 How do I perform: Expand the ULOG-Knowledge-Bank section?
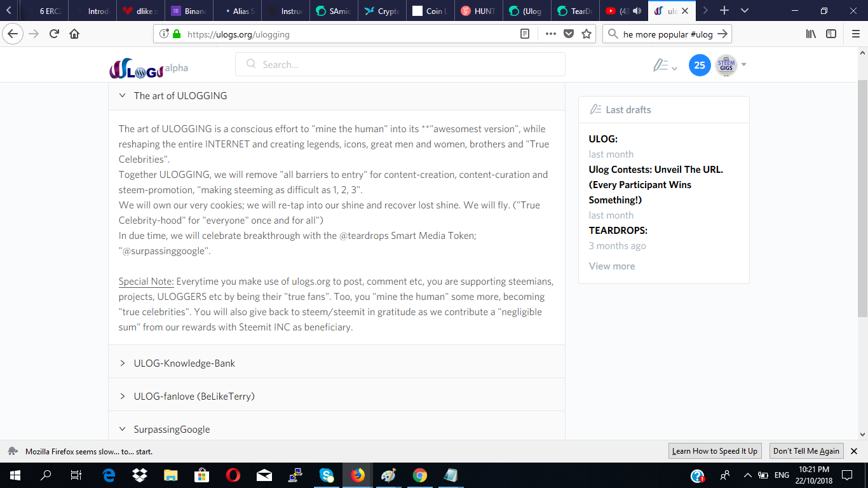click(337, 363)
